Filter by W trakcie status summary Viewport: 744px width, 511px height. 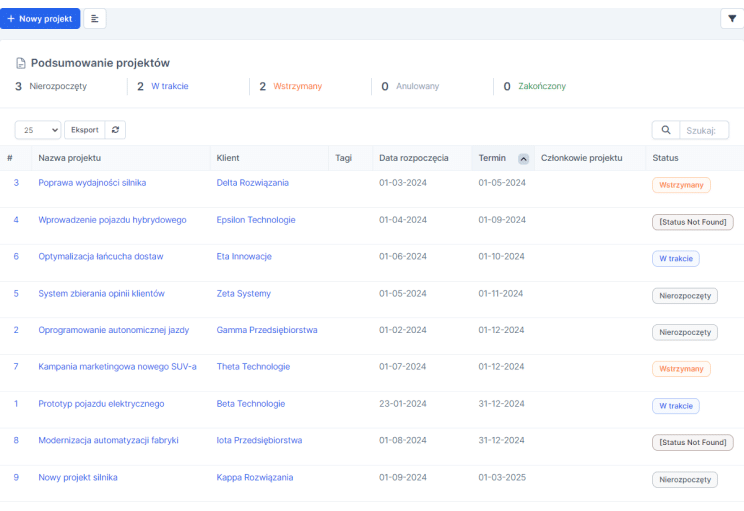coord(169,87)
